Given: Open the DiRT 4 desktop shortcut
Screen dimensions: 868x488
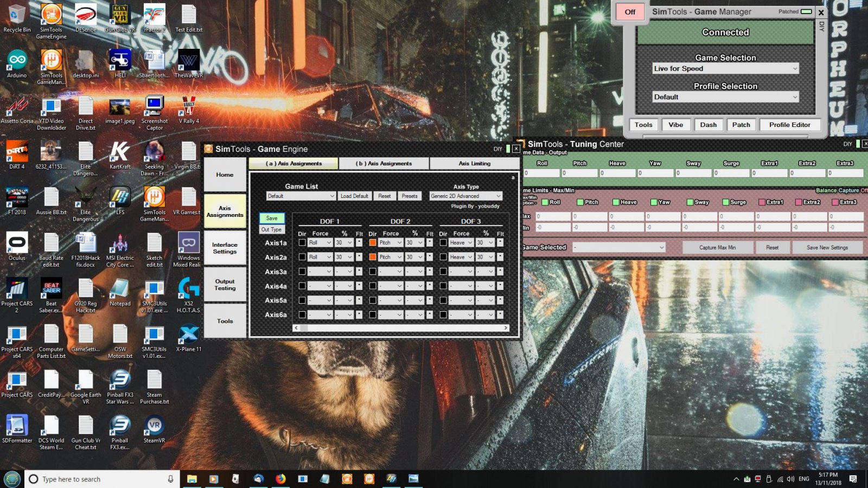Looking at the screenshot, I should click(x=17, y=155).
